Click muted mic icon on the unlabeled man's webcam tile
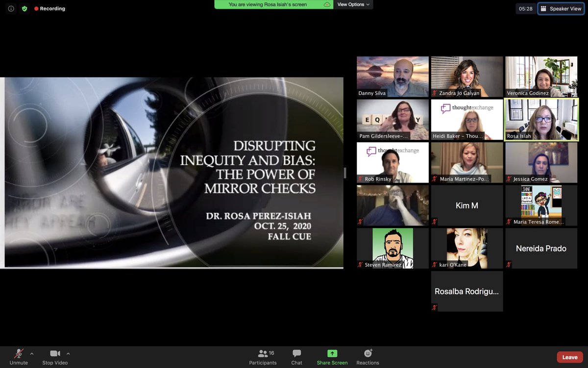 click(x=360, y=222)
